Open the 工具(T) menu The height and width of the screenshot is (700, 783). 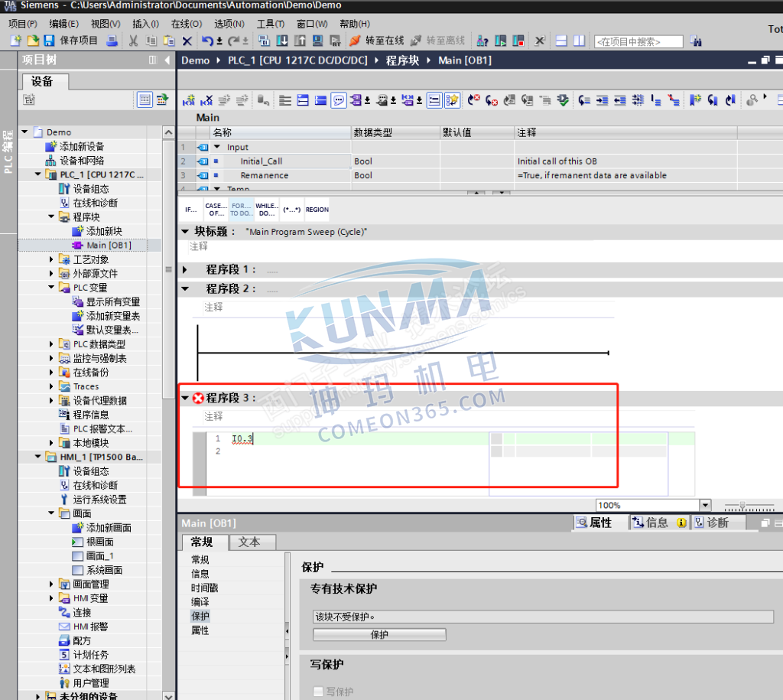coord(270,24)
